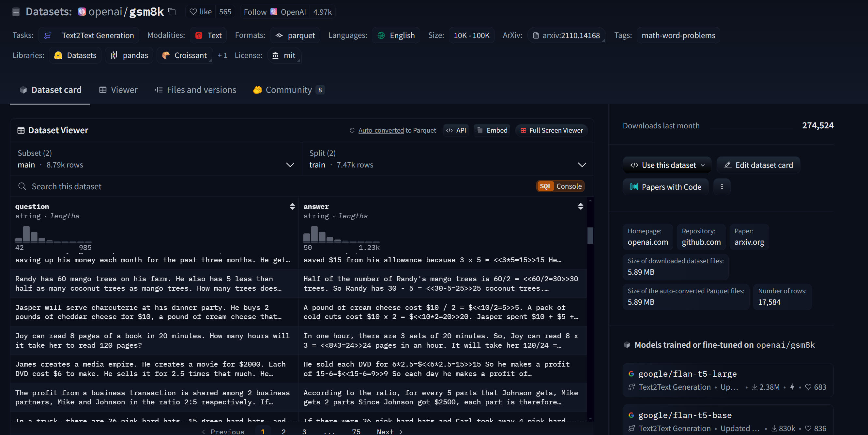Sort the answer column

pos(580,206)
